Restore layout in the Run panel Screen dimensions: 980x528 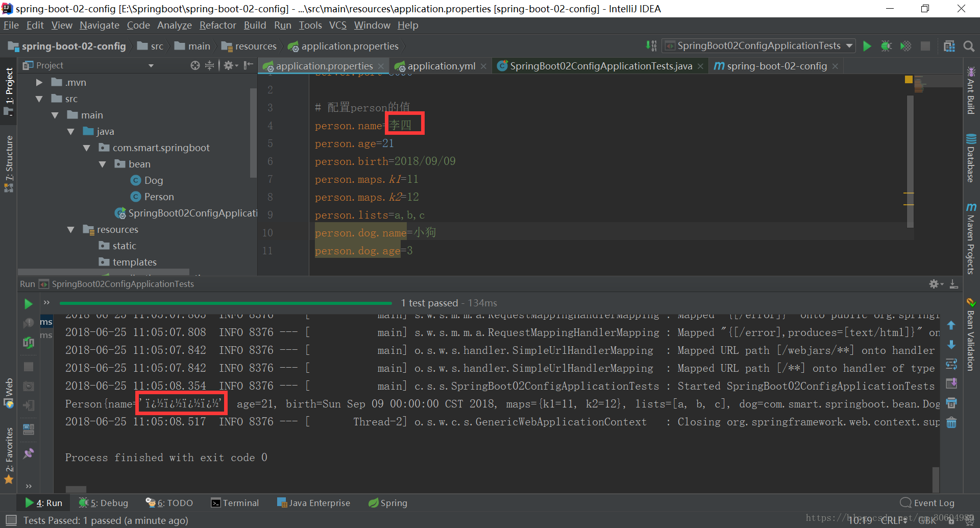[x=29, y=429]
